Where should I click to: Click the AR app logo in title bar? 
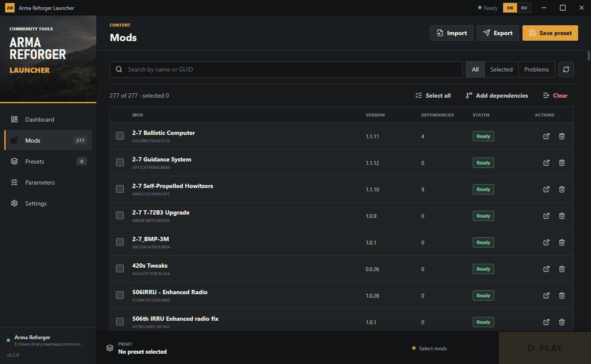10,8
